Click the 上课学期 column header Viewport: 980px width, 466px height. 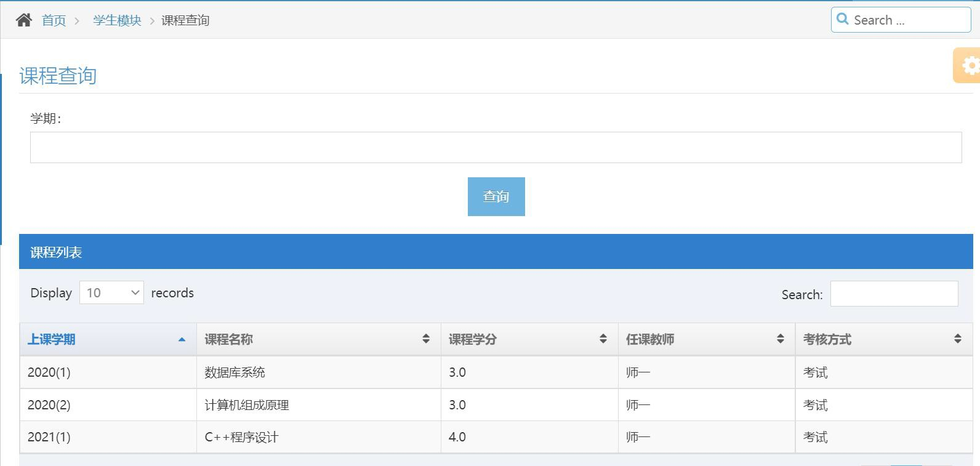pyautogui.click(x=108, y=339)
